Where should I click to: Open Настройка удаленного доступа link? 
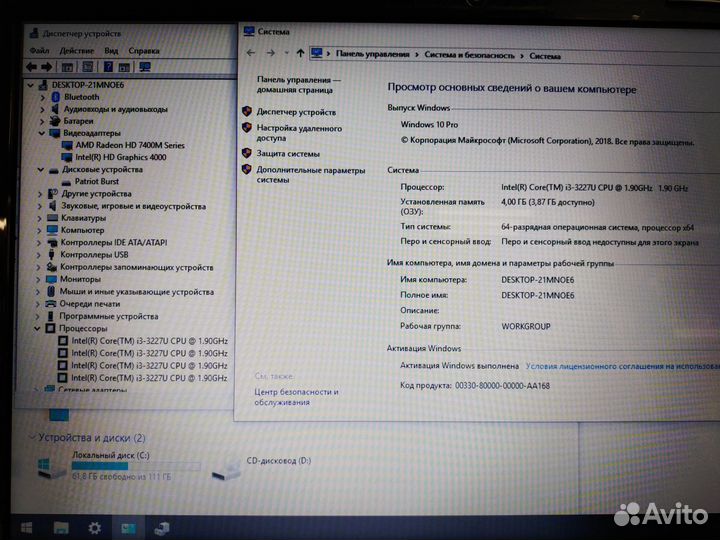299,133
